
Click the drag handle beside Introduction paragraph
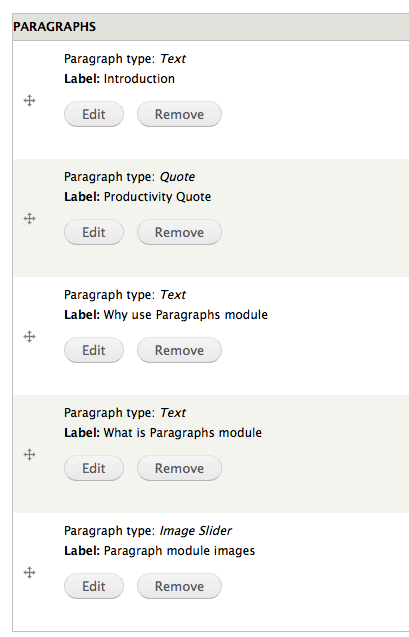click(29, 100)
